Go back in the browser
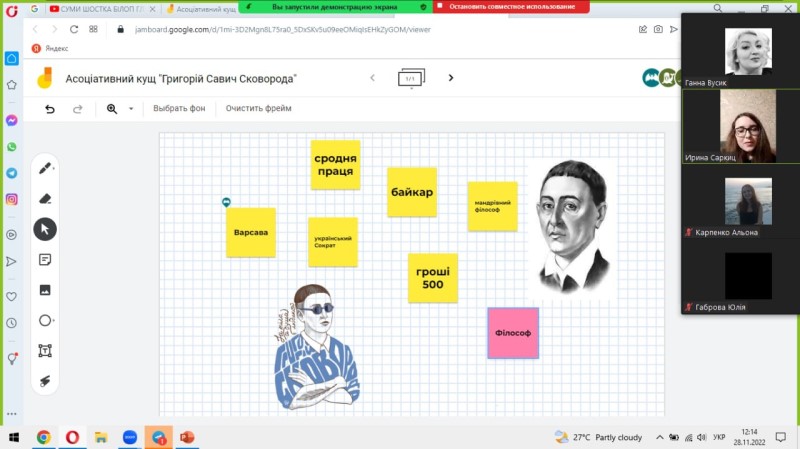 click(35, 29)
